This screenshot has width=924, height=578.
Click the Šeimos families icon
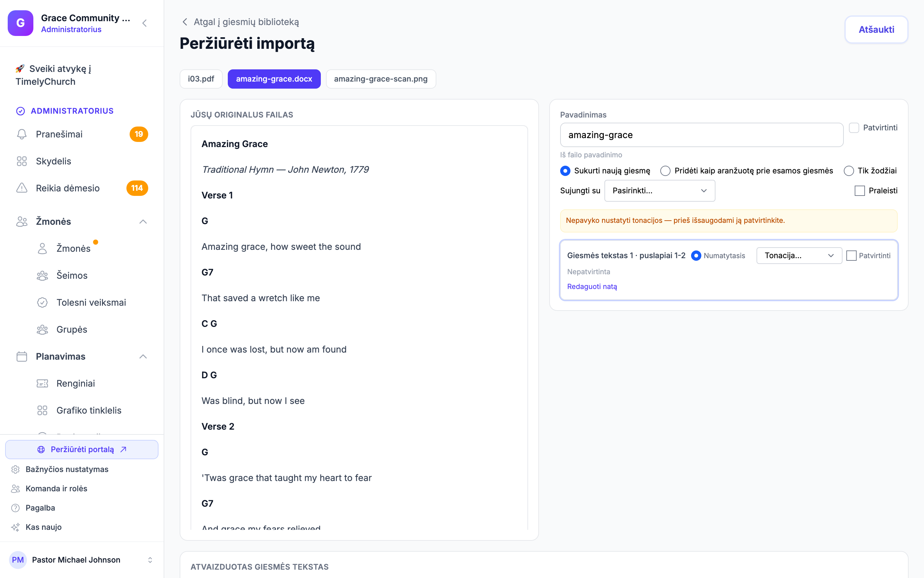click(42, 276)
